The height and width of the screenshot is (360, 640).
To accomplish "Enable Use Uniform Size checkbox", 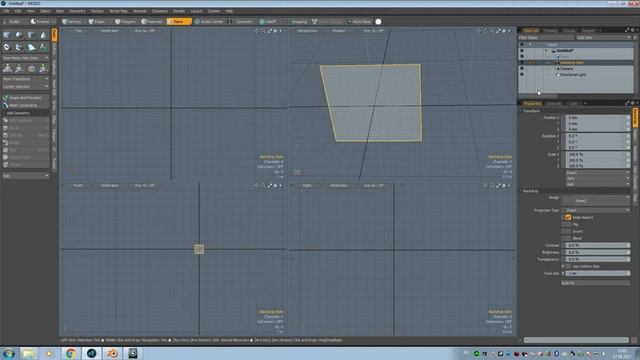I will [568, 266].
